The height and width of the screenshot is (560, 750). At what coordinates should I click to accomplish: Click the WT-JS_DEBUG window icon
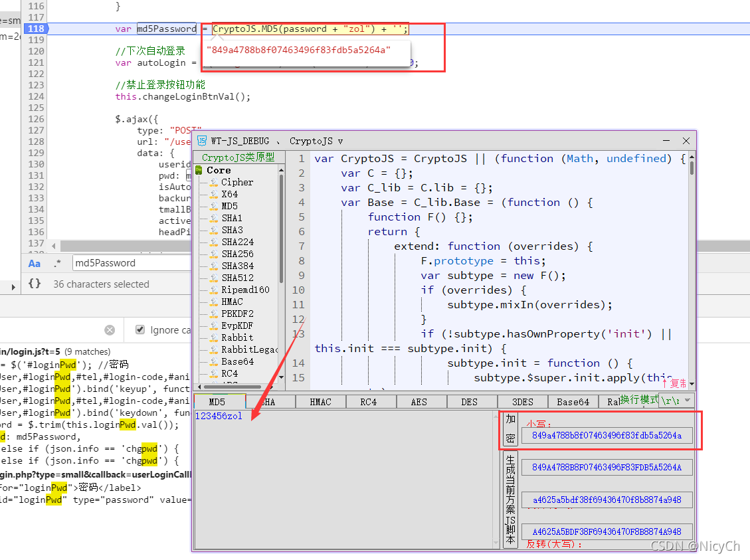pyautogui.click(x=202, y=141)
